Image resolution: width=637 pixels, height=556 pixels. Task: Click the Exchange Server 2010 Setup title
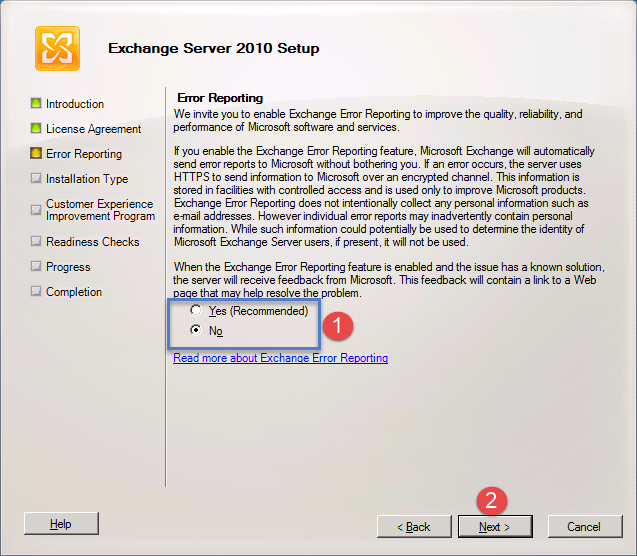tap(214, 48)
